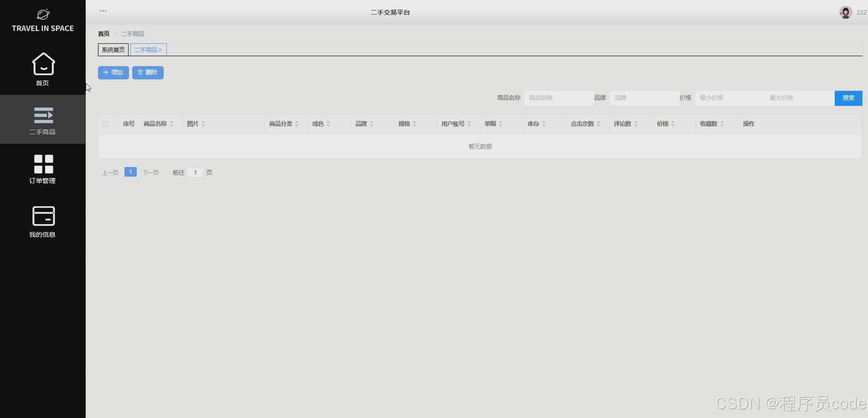Click the three-dot menu icon in header
The height and width of the screenshot is (418, 868).
103,11
